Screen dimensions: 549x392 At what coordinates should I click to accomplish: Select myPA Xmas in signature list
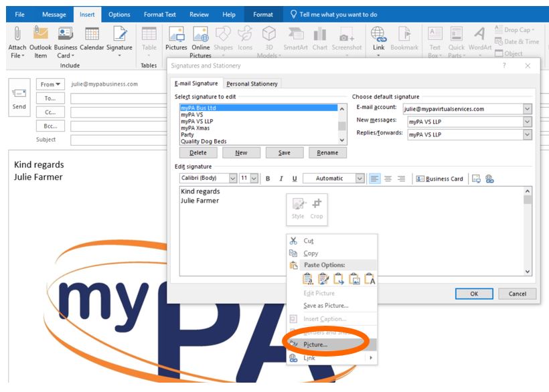[x=195, y=128]
